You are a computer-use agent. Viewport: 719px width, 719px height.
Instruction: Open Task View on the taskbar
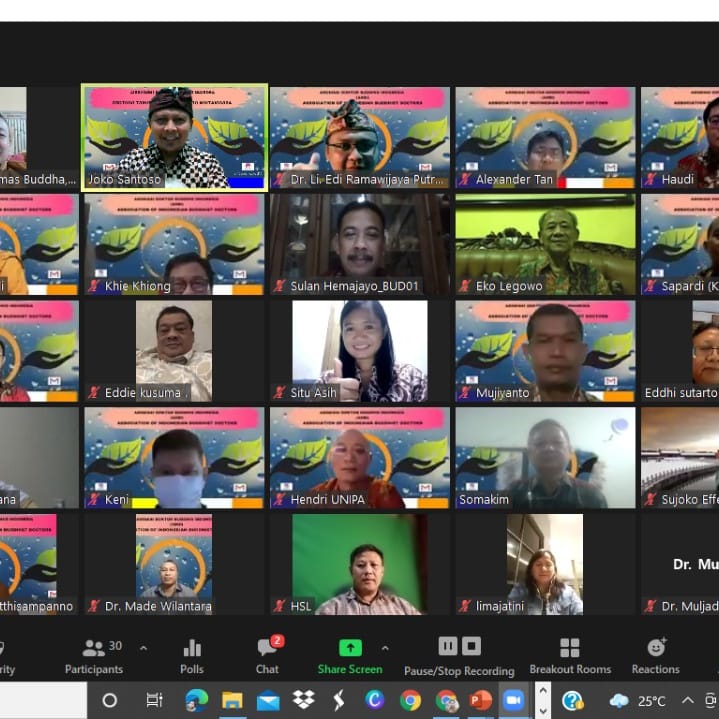pos(155,700)
